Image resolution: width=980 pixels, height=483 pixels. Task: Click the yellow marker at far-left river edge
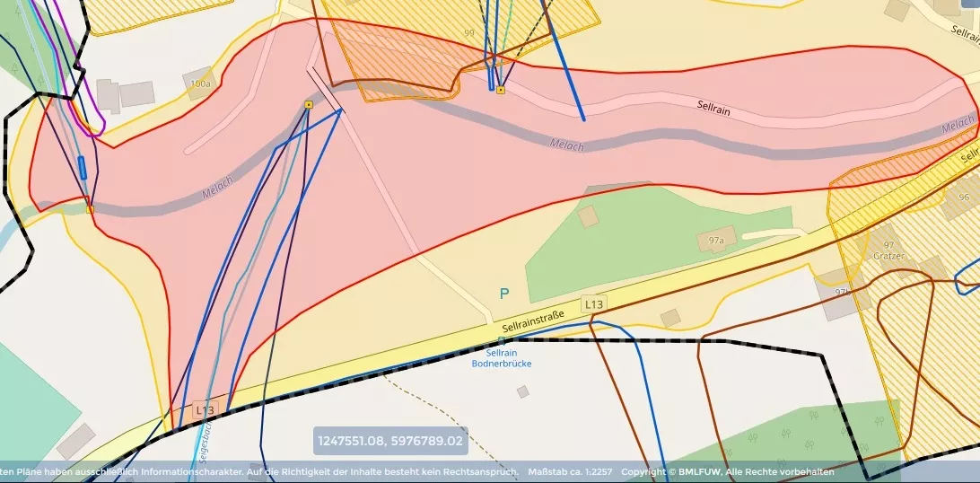click(90, 209)
